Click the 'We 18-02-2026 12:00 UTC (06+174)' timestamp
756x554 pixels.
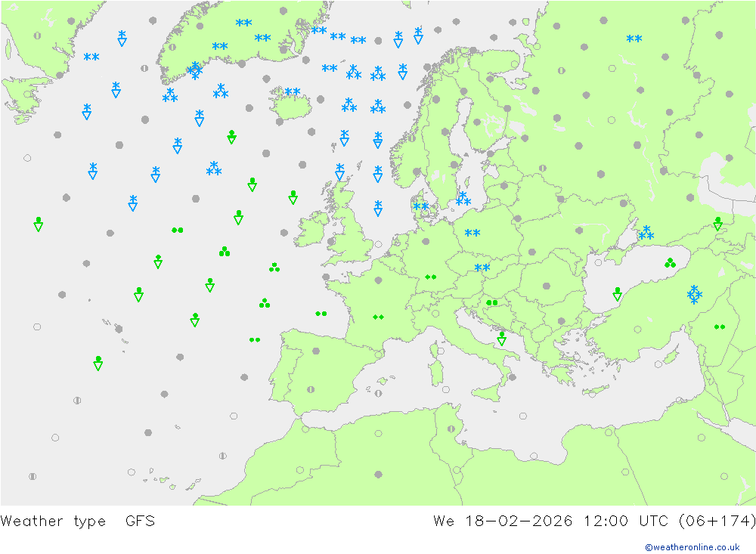click(594, 521)
